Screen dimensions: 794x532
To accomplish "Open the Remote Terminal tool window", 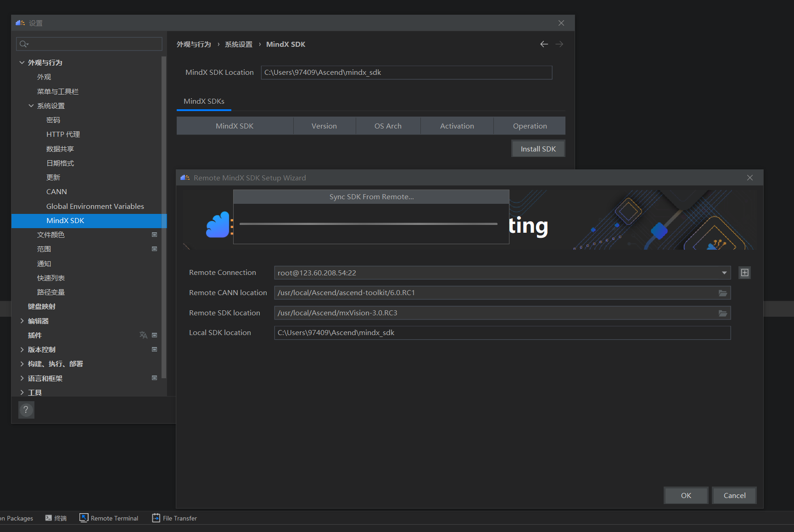I will click(x=109, y=518).
